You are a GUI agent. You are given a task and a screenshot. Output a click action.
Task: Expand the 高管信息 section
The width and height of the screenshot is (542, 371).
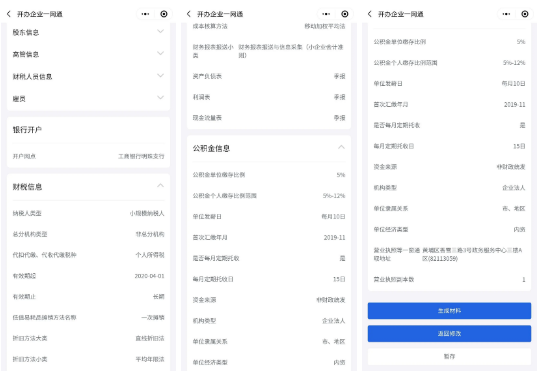click(x=88, y=54)
